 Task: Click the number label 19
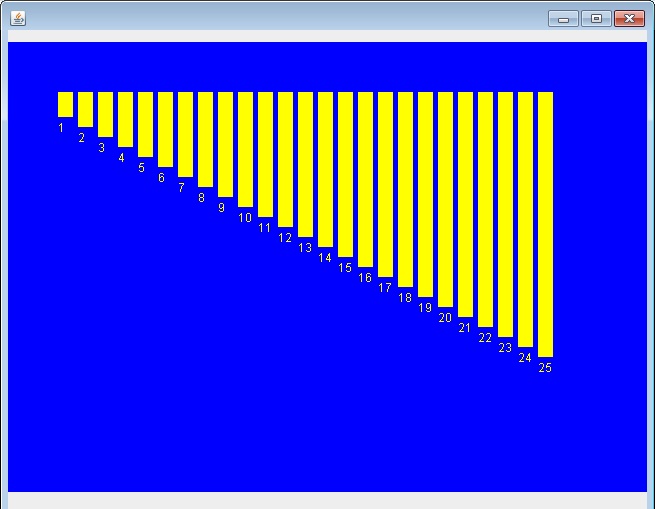(x=425, y=308)
